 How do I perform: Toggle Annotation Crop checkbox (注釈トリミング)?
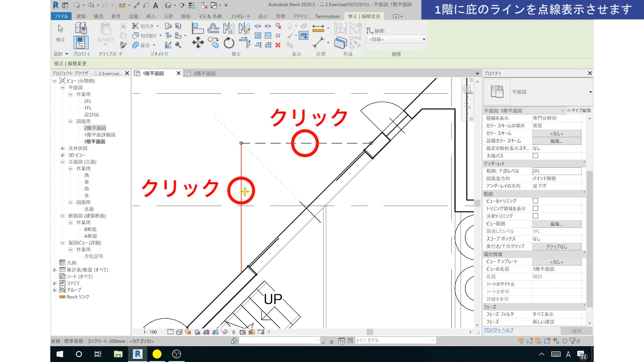click(x=535, y=216)
